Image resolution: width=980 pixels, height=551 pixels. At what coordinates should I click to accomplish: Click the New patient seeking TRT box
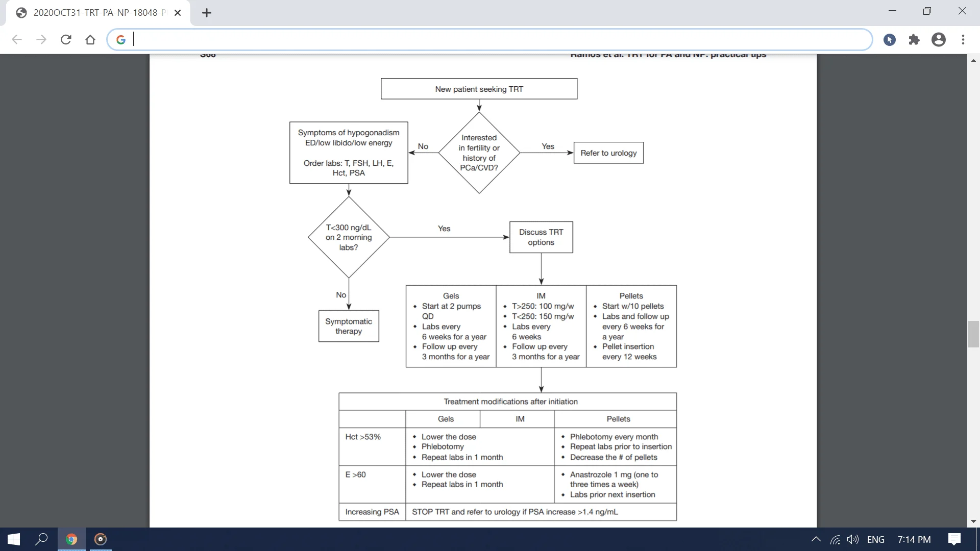479,88
